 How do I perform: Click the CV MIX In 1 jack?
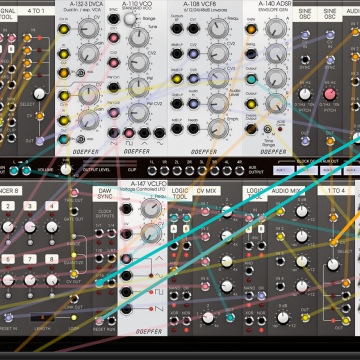205,211
